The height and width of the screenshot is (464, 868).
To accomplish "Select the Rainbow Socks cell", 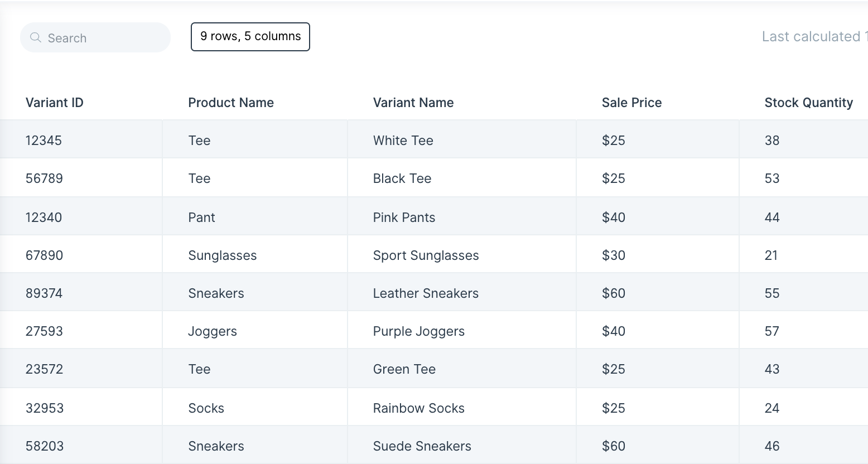I will click(x=462, y=408).
